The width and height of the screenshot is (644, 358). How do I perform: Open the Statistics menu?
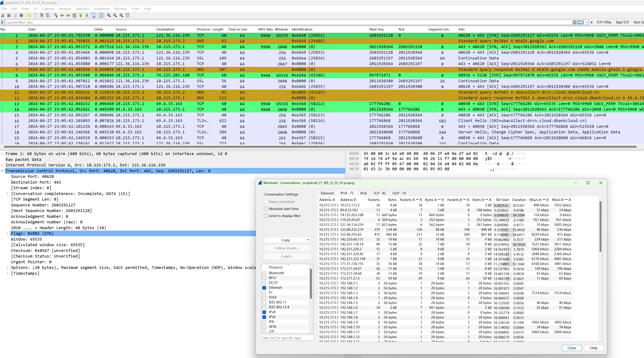82,9
